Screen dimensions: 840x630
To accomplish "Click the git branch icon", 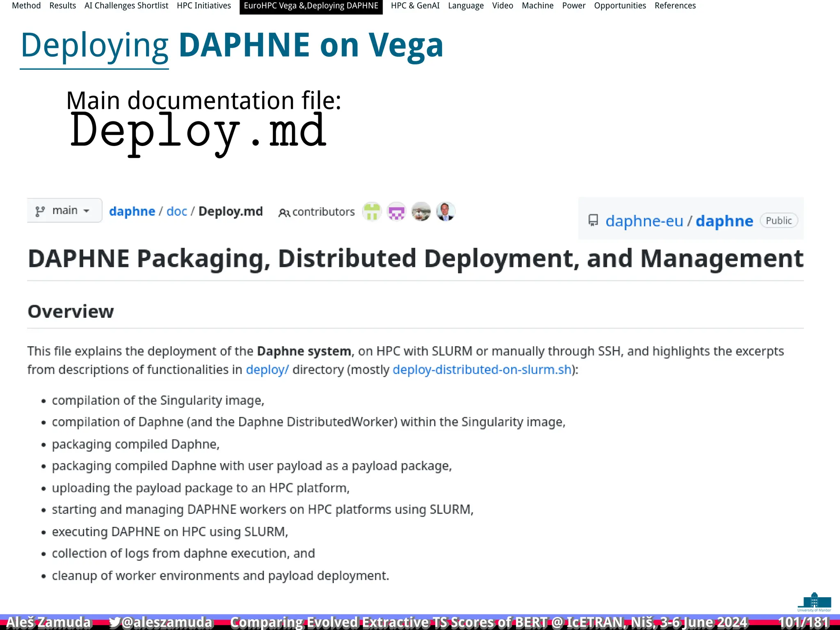I will pos(40,211).
